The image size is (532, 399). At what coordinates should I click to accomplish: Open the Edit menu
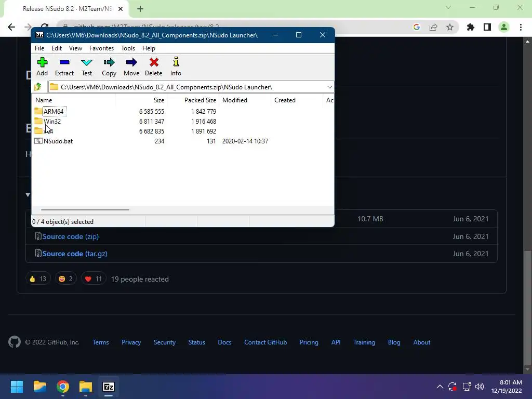click(x=56, y=48)
